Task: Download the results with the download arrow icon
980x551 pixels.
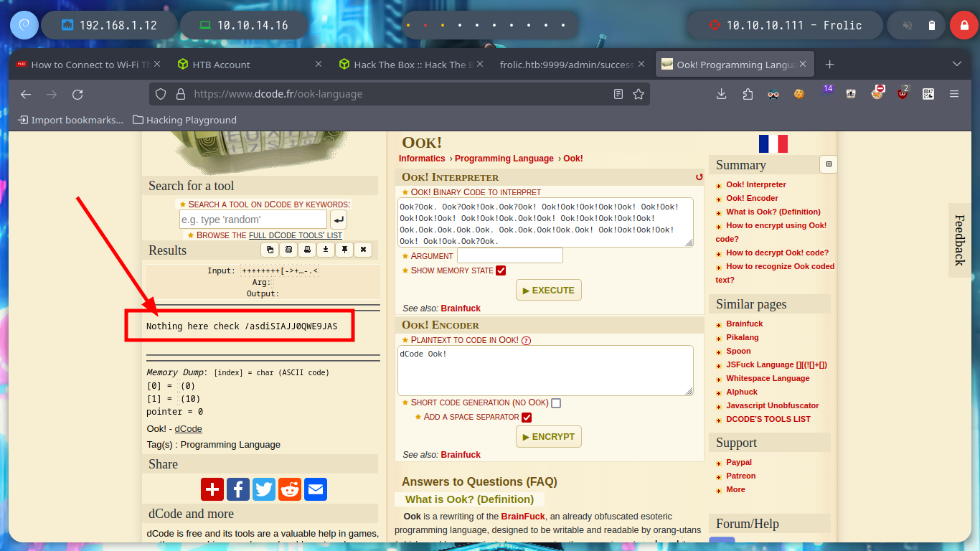Action: 326,250
